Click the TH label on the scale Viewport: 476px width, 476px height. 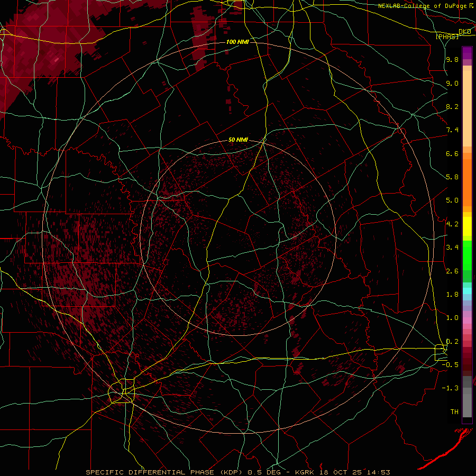(x=454, y=412)
